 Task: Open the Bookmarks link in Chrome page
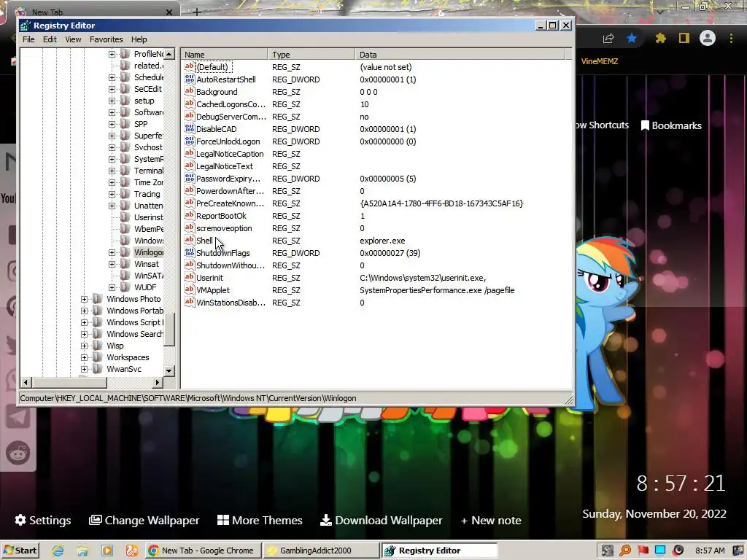pyautogui.click(x=671, y=125)
